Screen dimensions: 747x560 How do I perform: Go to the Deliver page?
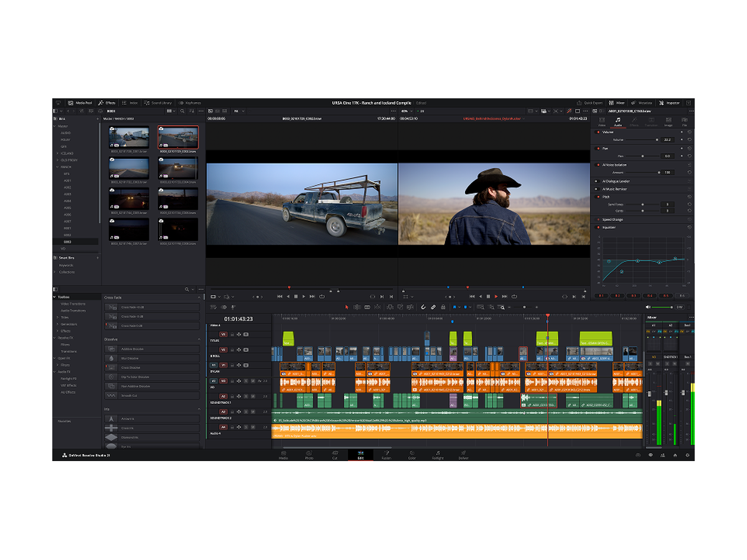click(x=463, y=454)
